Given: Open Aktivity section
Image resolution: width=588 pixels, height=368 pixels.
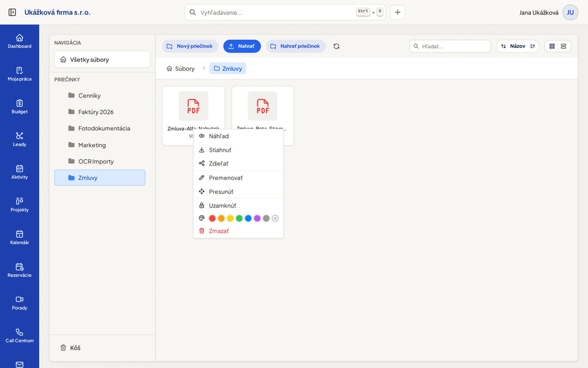Looking at the screenshot, I should click(20, 172).
